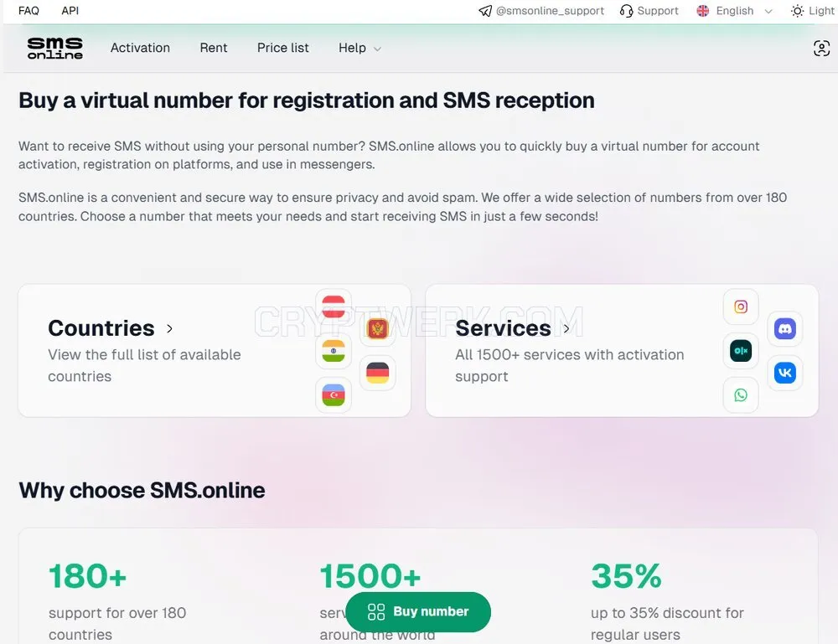Click the '1500+' statistic
Image resolution: width=838 pixels, height=644 pixels.
(x=370, y=576)
